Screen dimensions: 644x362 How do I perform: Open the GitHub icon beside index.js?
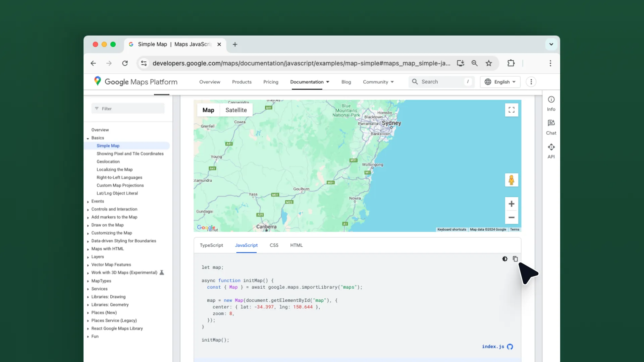click(x=510, y=347)
